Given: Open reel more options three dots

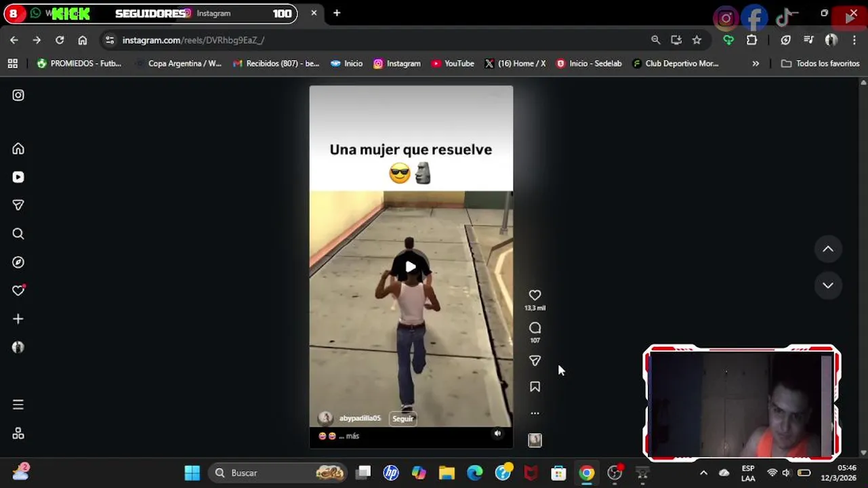Looking at the screenshot, I should coord(535,413).
